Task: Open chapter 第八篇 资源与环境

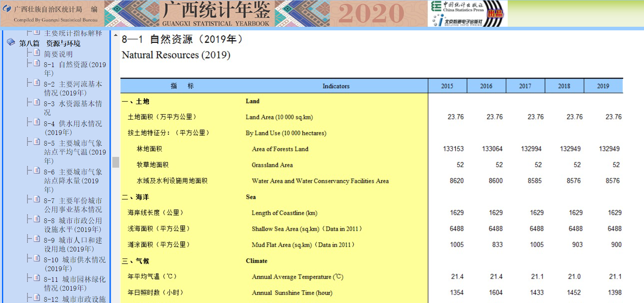Action: pyautogui.click(x=50, y=43)
